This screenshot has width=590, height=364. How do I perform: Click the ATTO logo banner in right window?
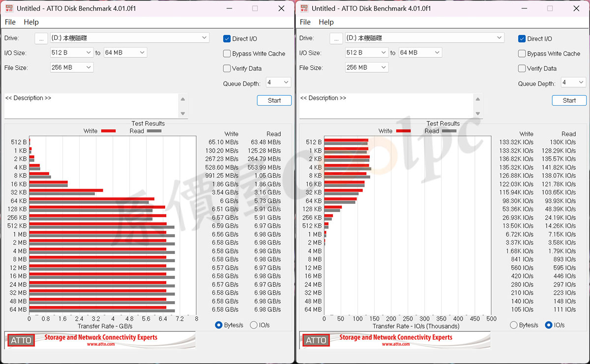click(395, 340)
